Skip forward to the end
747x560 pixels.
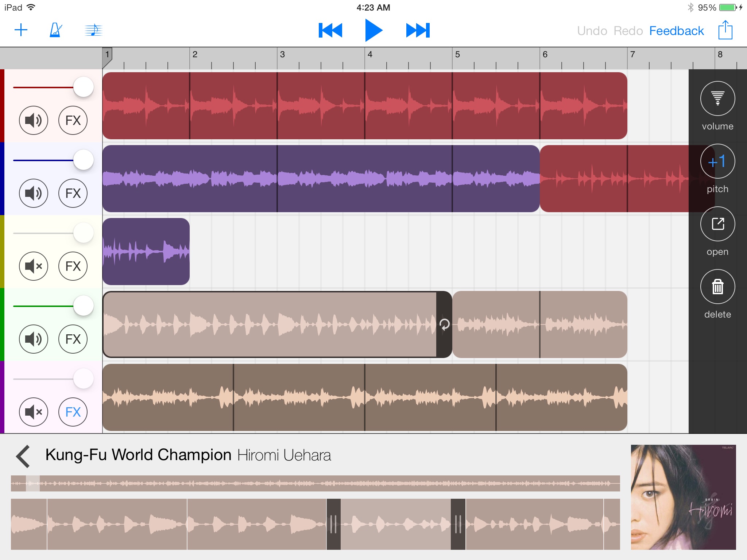click(x=418, y=30)
